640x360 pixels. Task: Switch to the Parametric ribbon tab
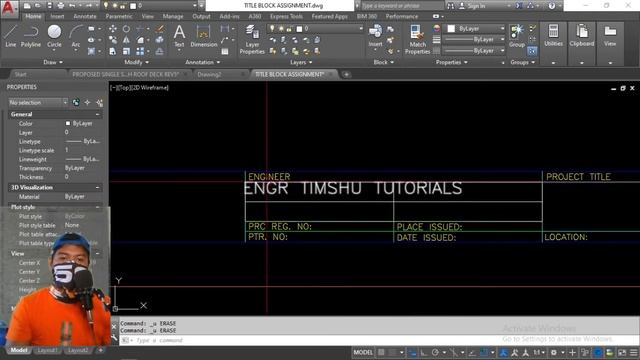(119, 16)
